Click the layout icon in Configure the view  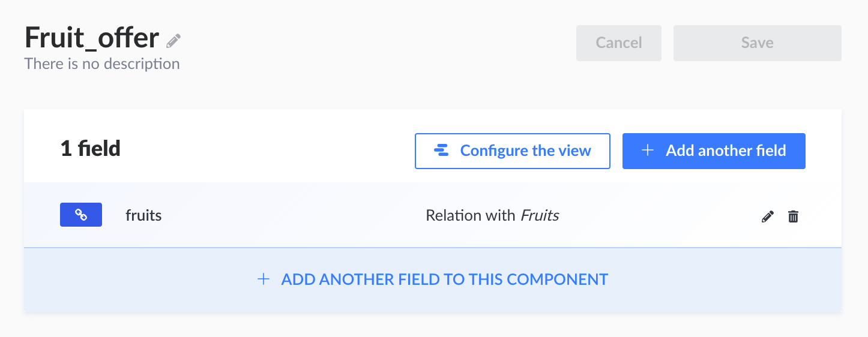(441, 151)
